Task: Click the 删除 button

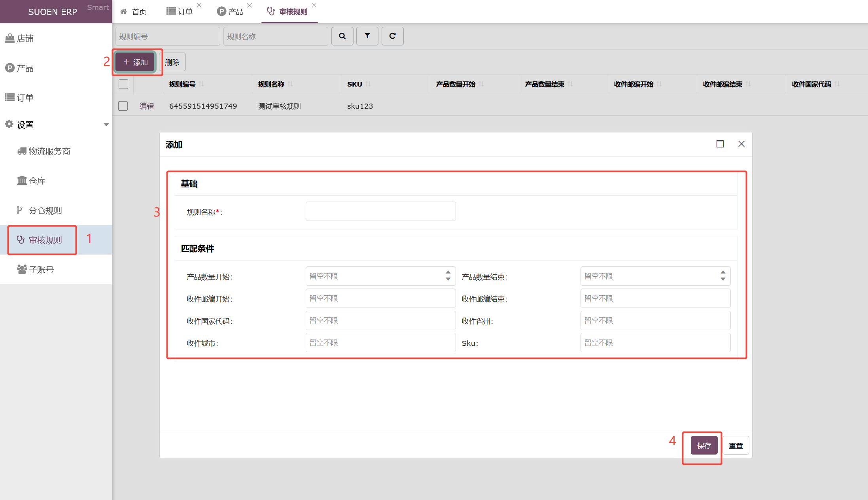Action: (172, 62)
